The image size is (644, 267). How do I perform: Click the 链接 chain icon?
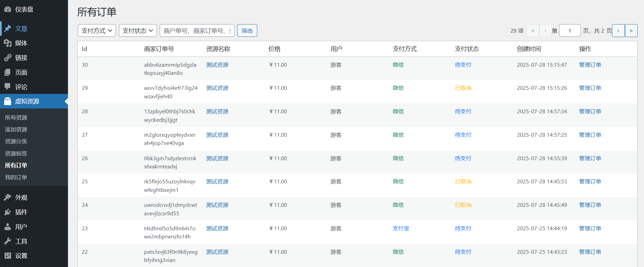click(7, 58)
